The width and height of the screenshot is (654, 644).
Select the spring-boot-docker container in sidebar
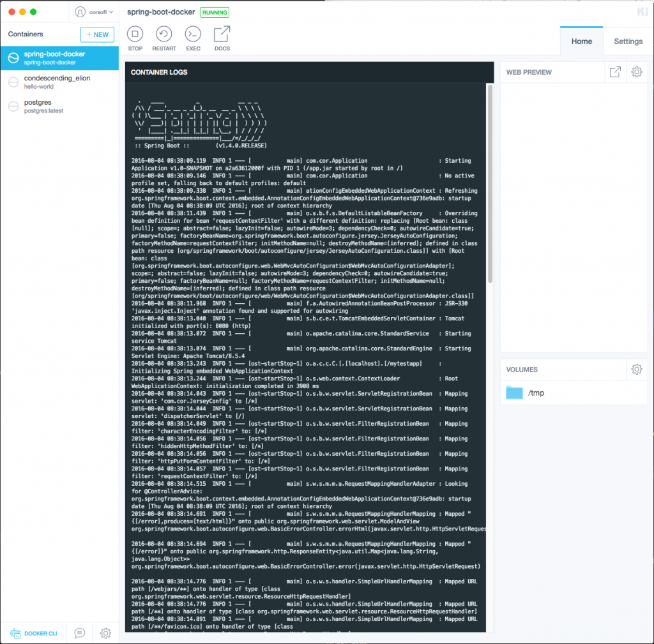tap(59, 58)
